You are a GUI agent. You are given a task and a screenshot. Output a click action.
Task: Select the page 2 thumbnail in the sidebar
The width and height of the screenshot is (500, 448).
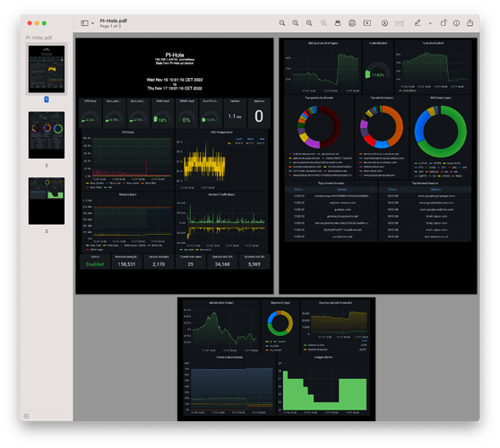pyautogui.click(x=47, y=135)
